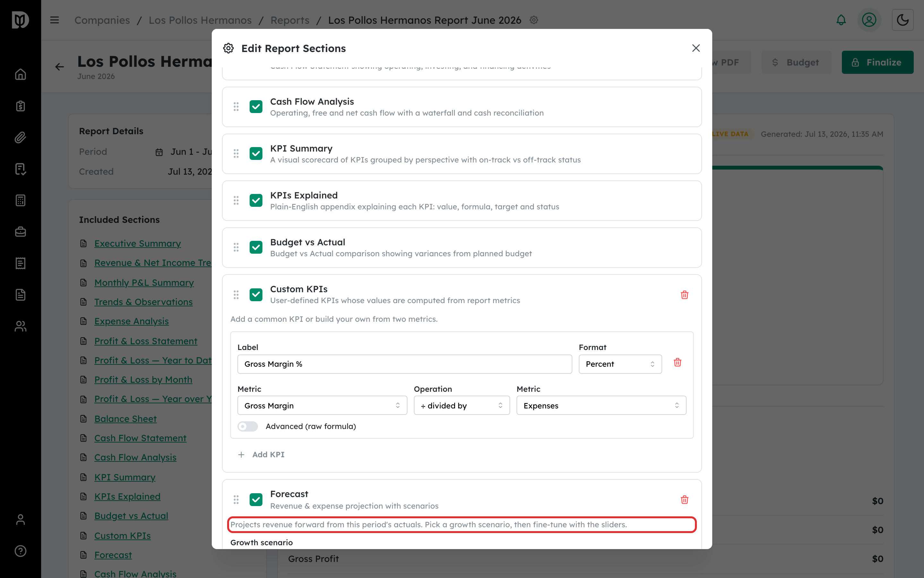This screenshot has height=578, width=924.
Task: Go to Reports breadcrumb
Action: (x=290, y=20)
